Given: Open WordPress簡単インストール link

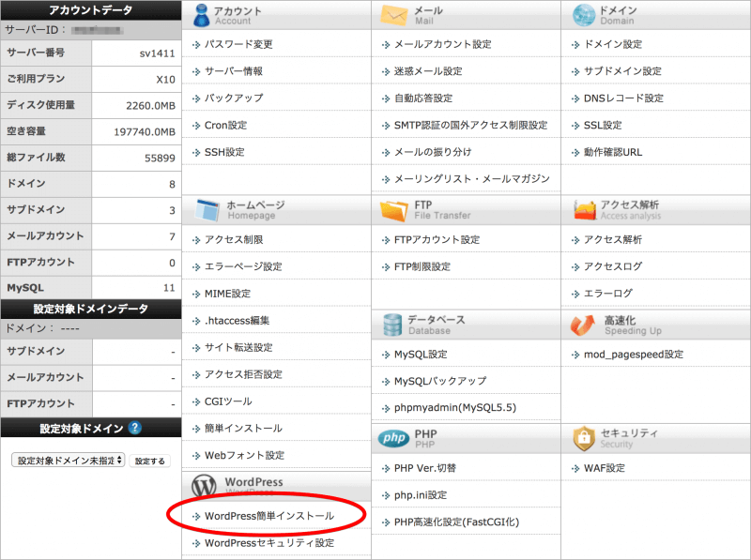Looking at the screenshot, I should (269, 516).
